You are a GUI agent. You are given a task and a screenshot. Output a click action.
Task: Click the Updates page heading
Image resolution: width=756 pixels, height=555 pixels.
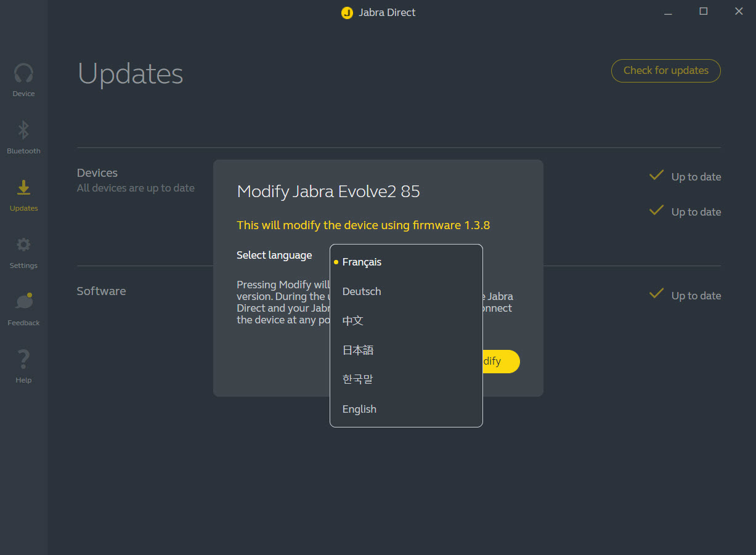point(131,75)
